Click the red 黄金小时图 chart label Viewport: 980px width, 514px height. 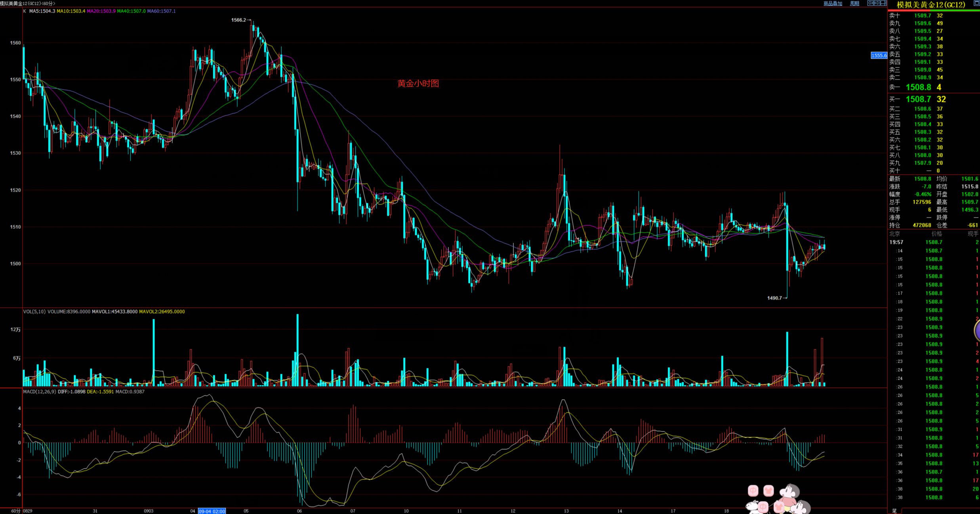click(x=418, y=83)
